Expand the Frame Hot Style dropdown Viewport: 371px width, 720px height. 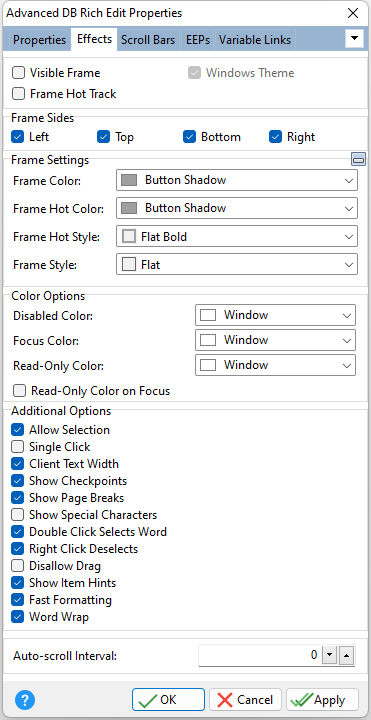click(237, 236)
